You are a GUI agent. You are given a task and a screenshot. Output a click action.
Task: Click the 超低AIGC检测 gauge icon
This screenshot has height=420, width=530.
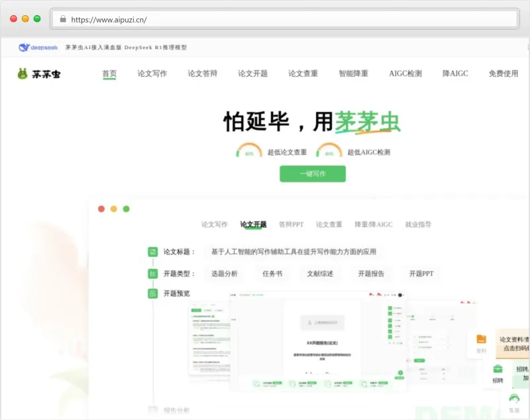coord(329,150)
